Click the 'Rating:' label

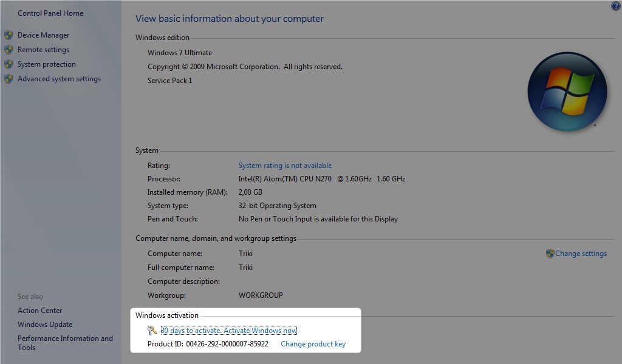159,166
